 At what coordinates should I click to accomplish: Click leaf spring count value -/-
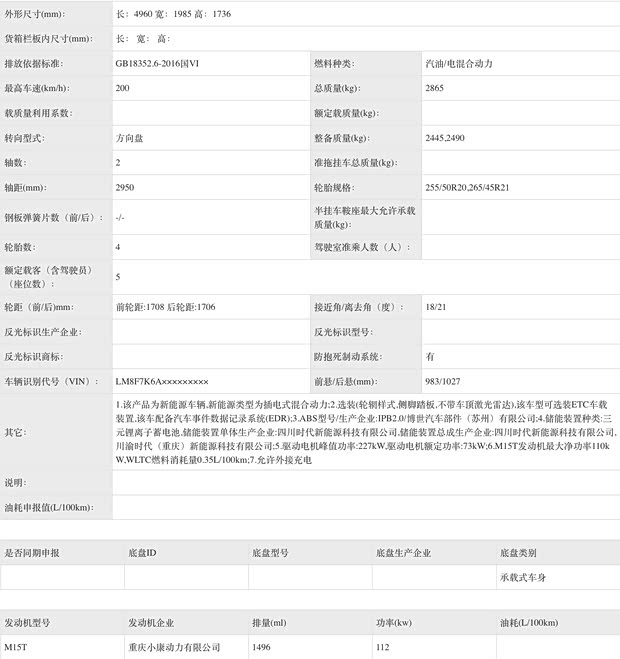[120, 218]
